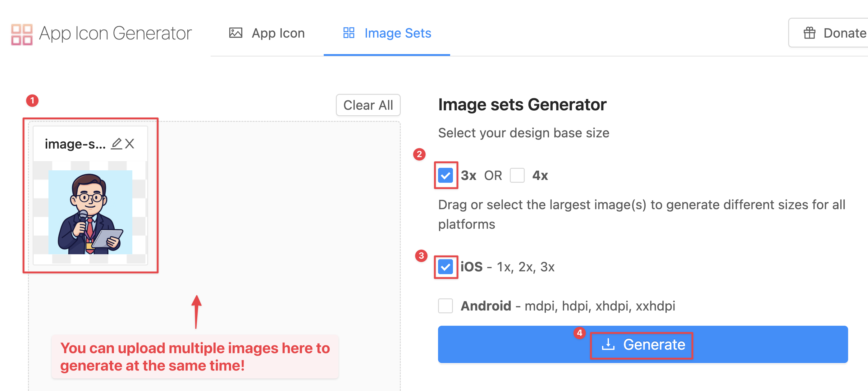Click the X icon to remove the uploaded image

point(129,144)
